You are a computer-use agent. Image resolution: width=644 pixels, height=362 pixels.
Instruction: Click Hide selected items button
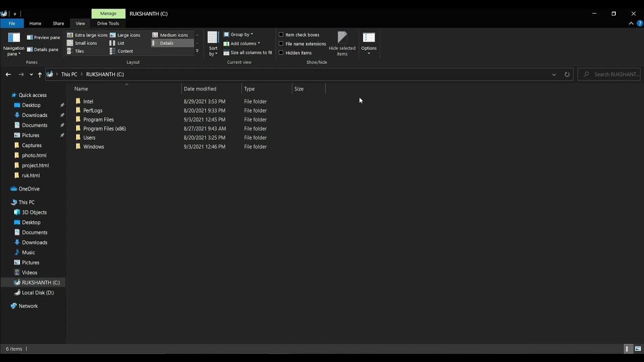pyautogui.click(x=342, y=44)
